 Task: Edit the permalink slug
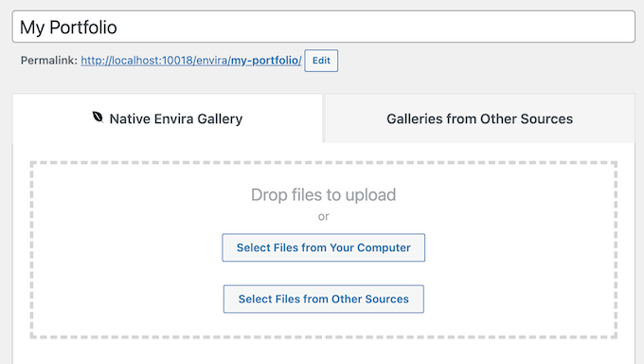pyautogui.click(x=321, y=61)
